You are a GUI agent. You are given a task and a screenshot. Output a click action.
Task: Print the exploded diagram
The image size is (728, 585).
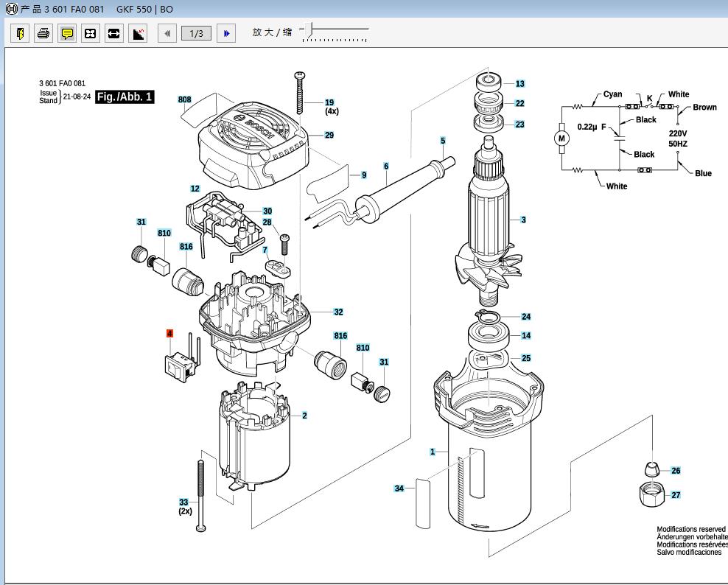click(43, 33)
